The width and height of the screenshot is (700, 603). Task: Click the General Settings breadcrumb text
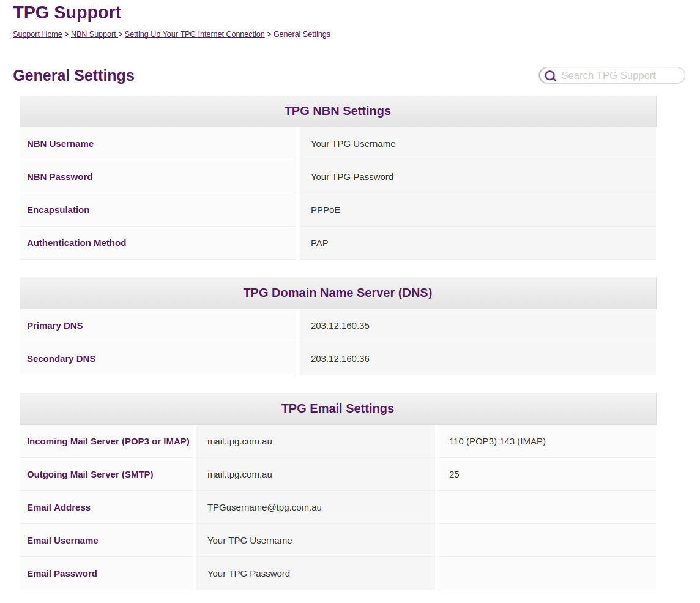tap(302, 34)
